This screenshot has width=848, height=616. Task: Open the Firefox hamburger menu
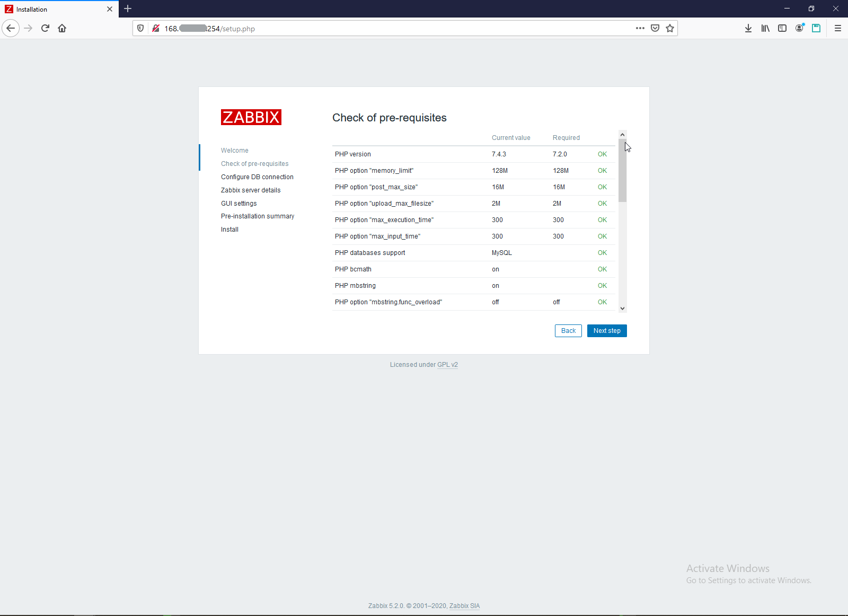(838, 28)
